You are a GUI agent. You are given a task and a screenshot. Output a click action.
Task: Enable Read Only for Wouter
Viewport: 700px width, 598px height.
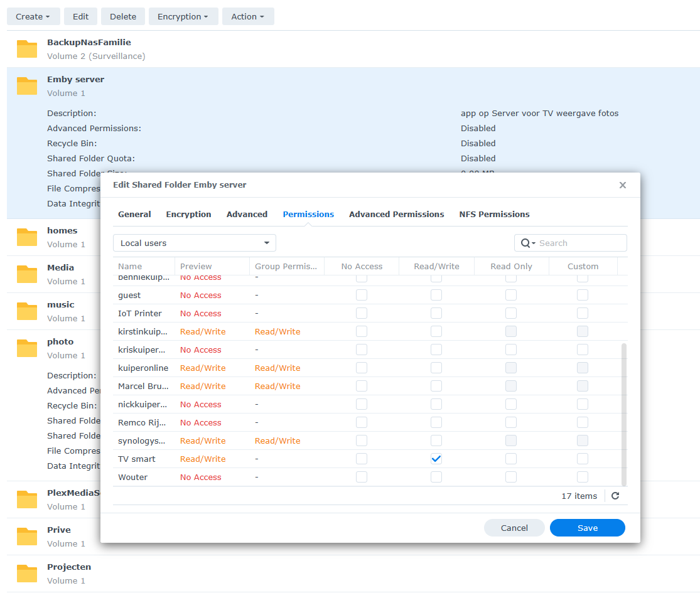point(511,477)
